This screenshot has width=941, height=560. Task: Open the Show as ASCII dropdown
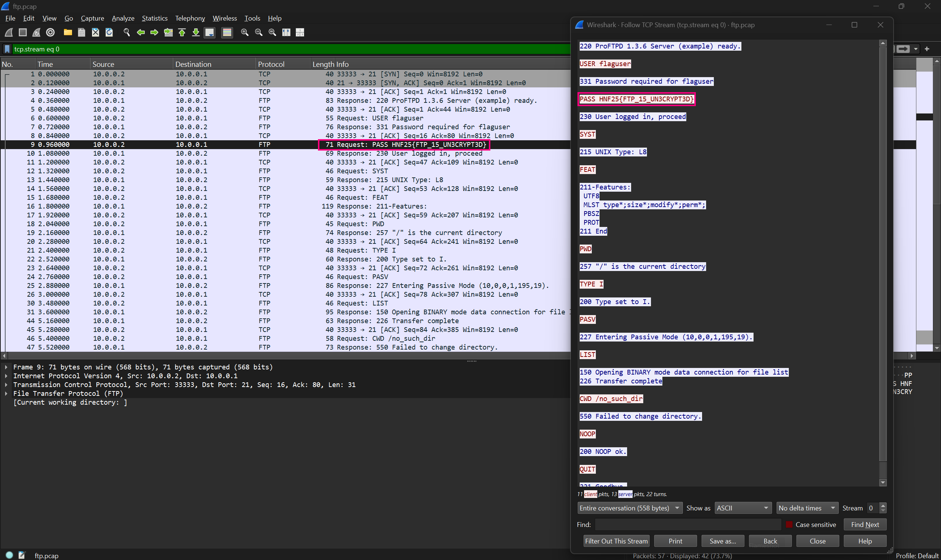pos(743,508)
